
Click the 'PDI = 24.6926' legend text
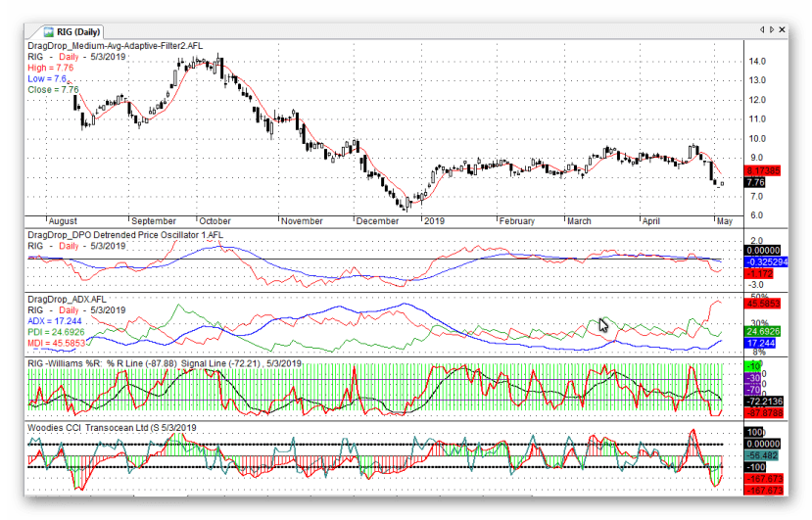tap(56, 332)
